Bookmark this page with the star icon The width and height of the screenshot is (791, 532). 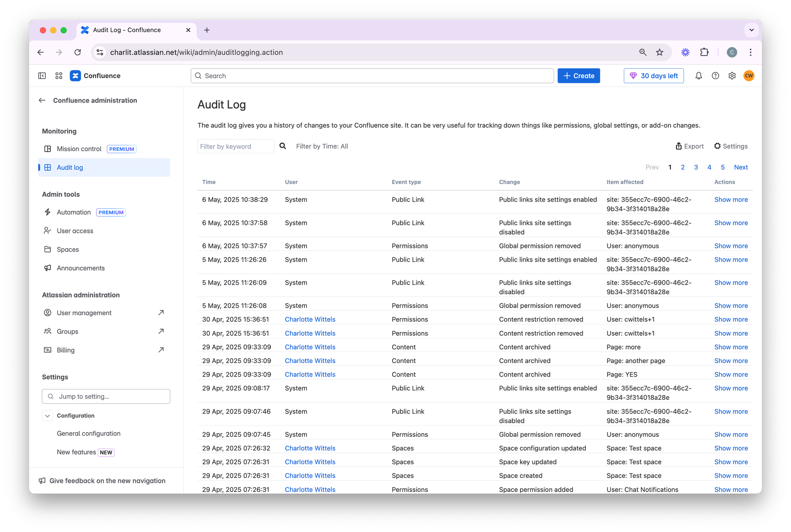coord(660,52)
